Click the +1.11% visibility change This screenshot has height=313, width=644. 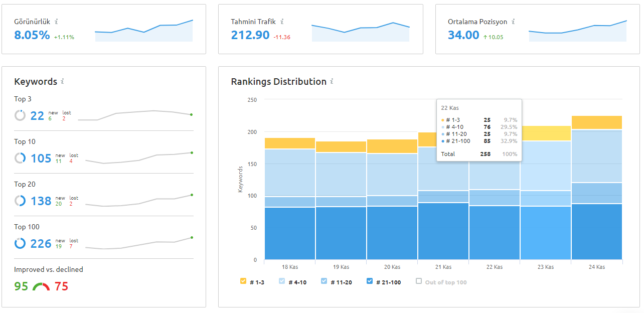pyautogui.click(x=64, y=37)
